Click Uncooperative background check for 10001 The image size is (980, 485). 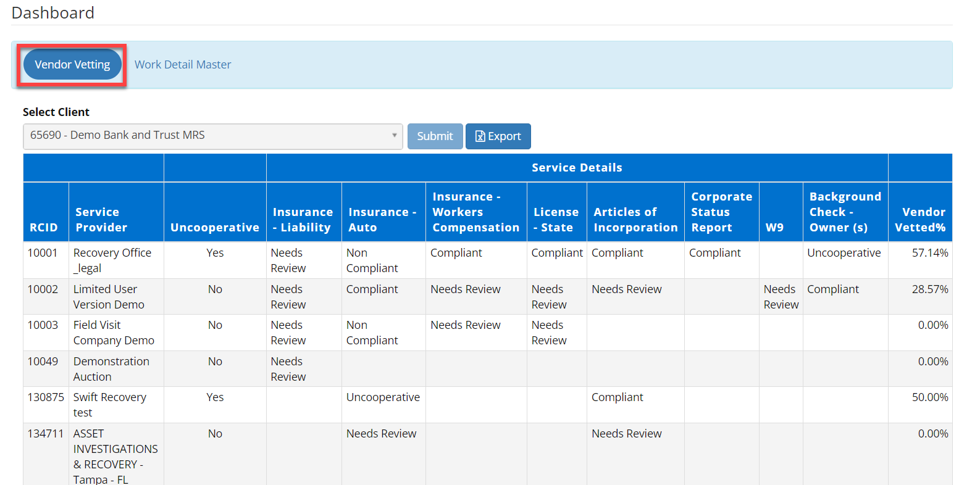point(845,260)
